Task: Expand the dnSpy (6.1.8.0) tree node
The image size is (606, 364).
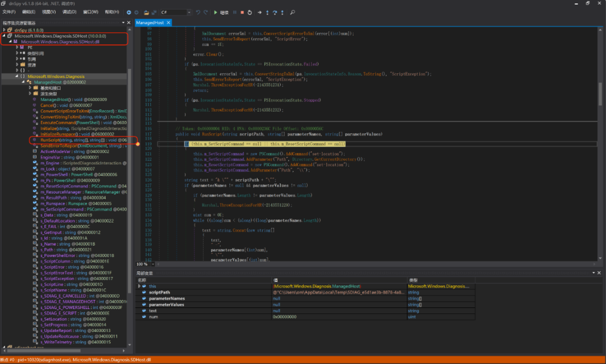Action: coord(4,30)
